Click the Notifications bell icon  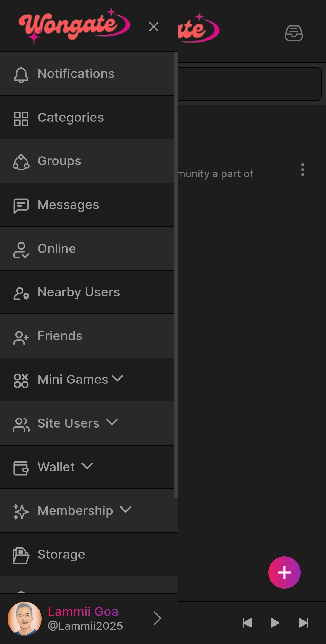point(21,74)
